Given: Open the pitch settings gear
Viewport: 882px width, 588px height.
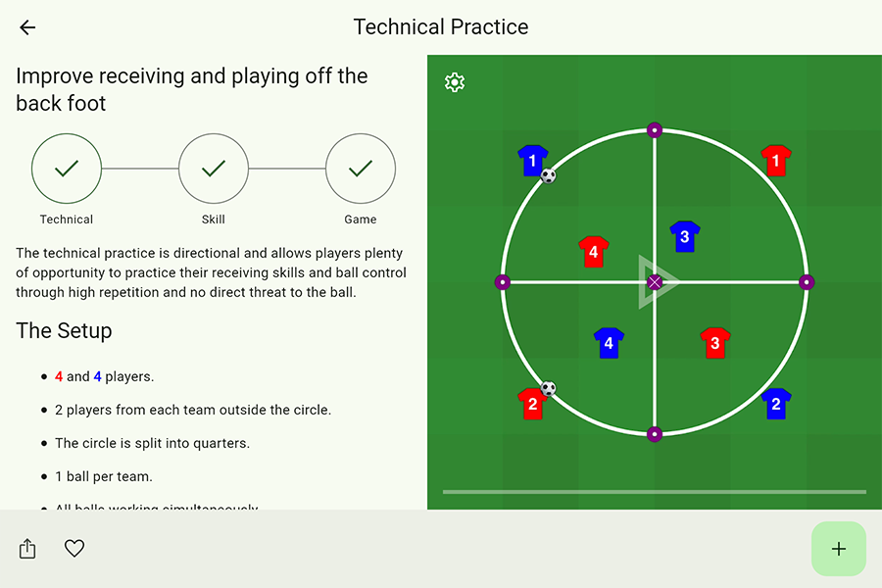Looking at the screenshot, I should 455,82.
